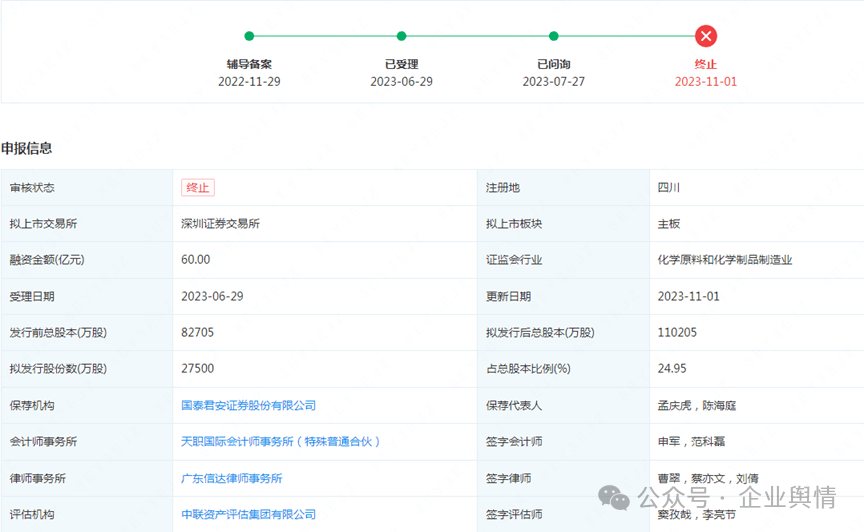Click the 已受理 green timeline dot
Screen dimensions: 864x532
[401, 36]
